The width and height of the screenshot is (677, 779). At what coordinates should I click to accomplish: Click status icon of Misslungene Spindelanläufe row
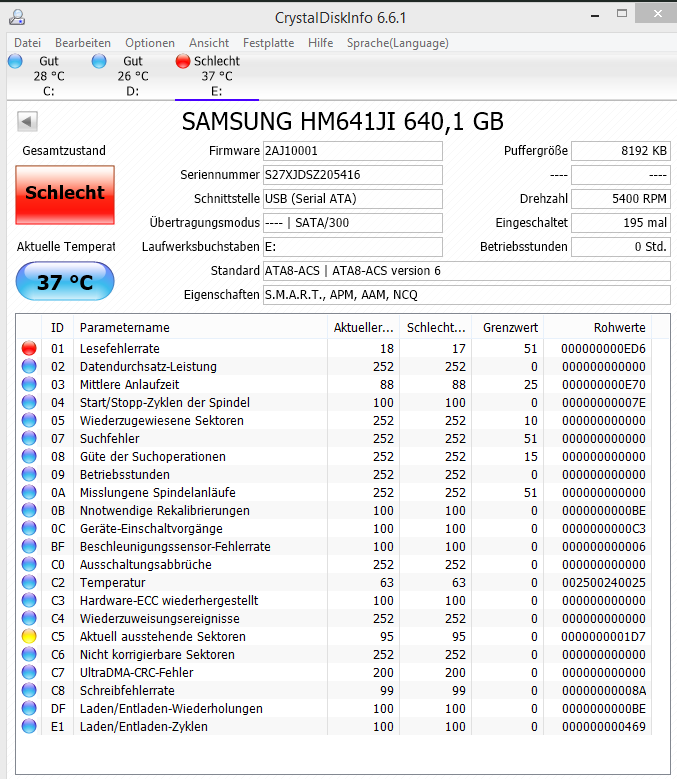[29, 492]
